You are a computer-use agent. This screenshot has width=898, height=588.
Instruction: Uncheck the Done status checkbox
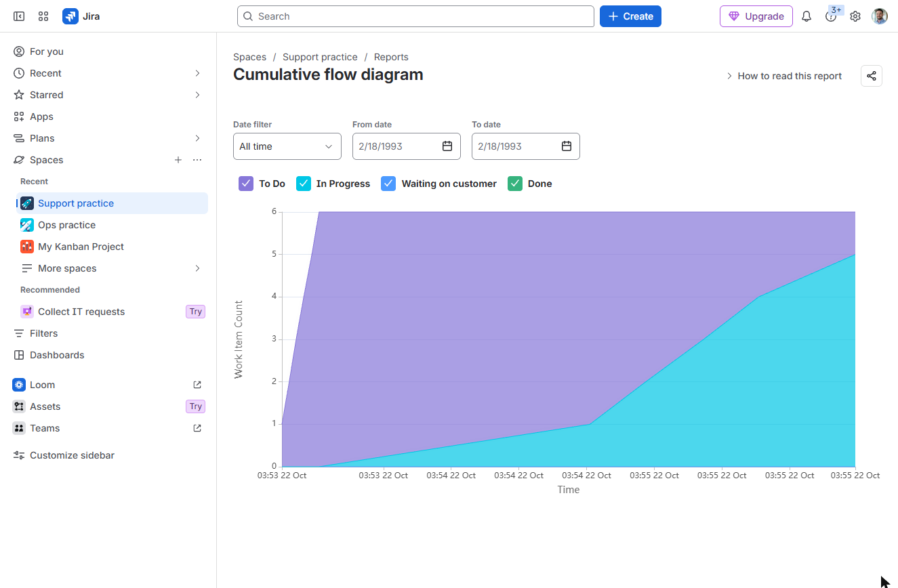[x=515, y=184]
